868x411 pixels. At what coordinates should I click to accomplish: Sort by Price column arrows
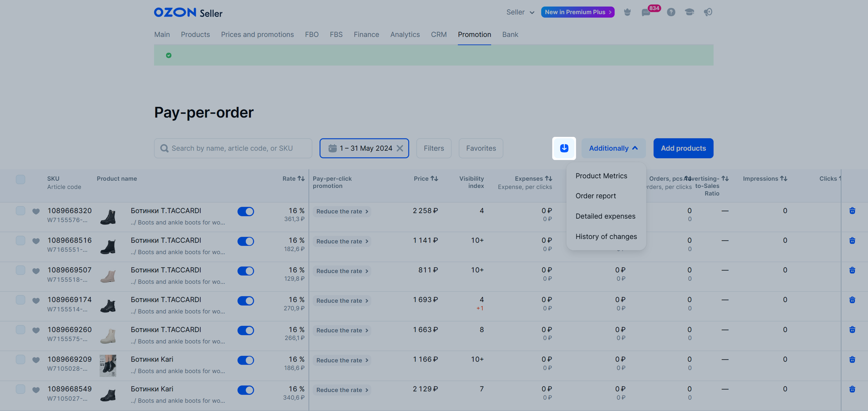click(x=434, y=179)
